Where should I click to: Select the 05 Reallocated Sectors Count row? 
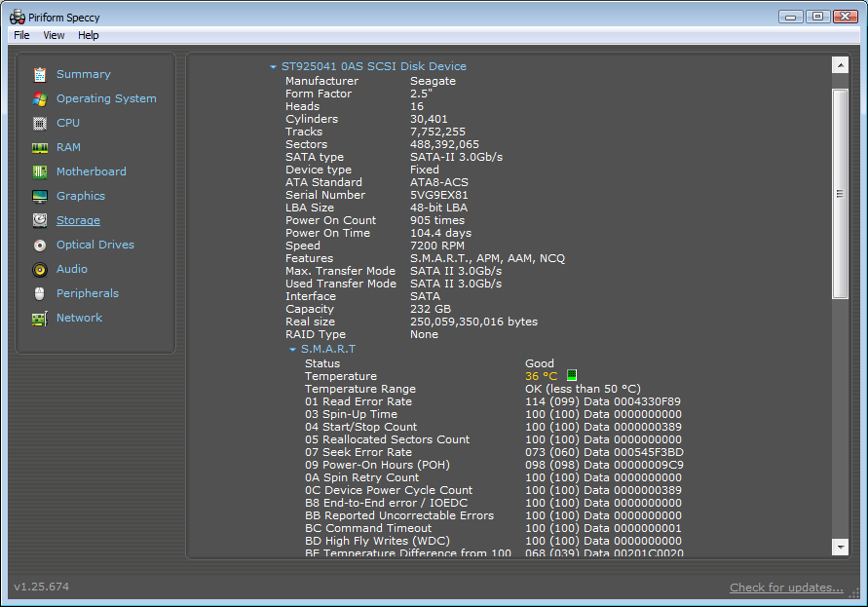(493, 439)
